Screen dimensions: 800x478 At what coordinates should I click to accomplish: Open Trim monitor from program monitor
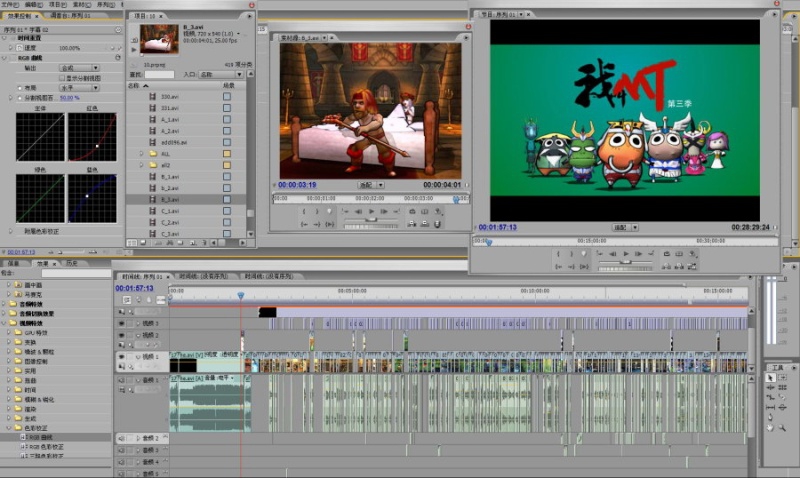point(692,266)
